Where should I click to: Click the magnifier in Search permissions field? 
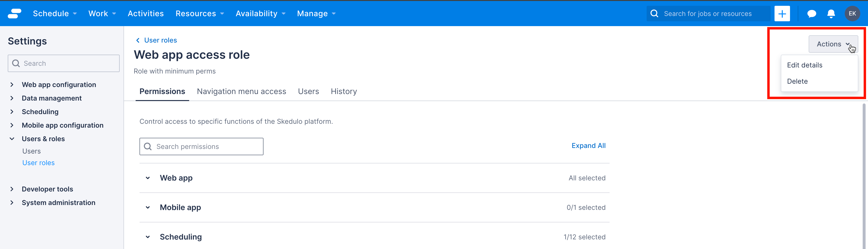147,146
